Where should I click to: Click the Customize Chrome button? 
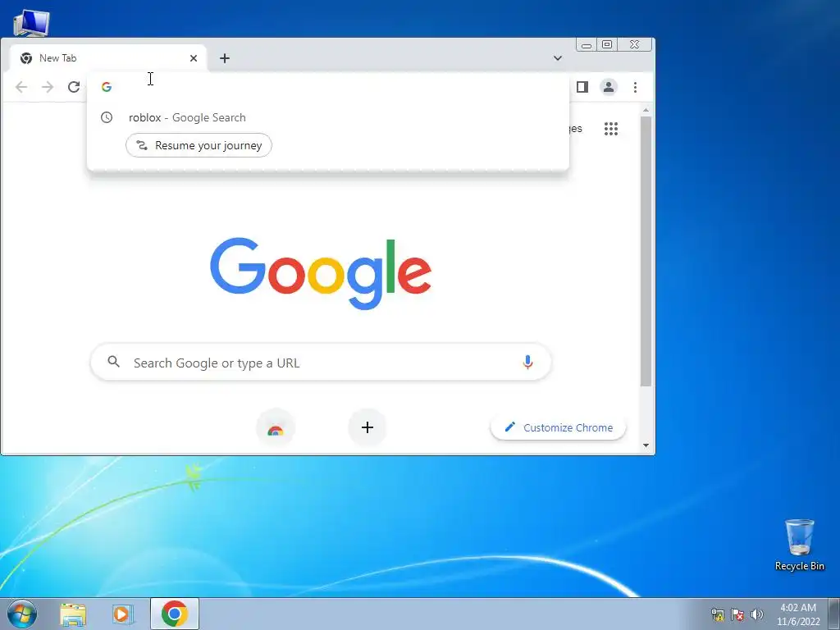tap(558, 427)
